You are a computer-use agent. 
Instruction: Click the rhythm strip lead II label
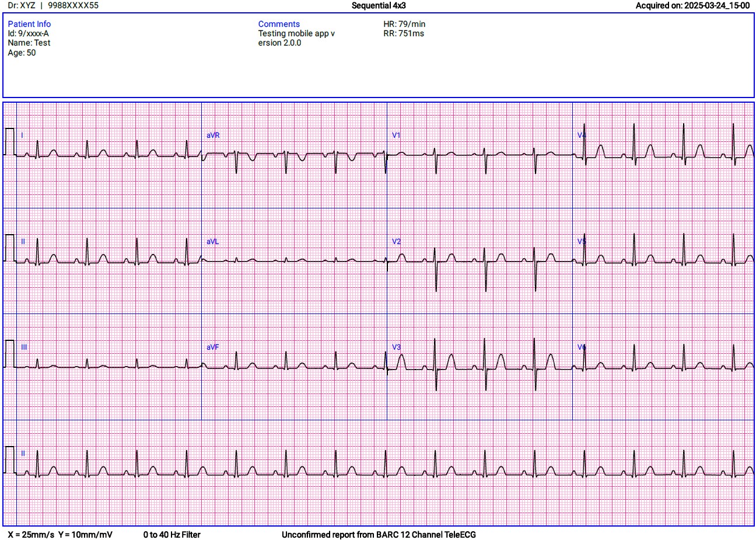click(x=23, y=453)
